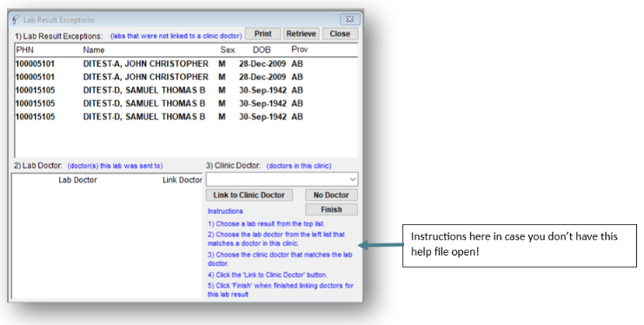Click the Print button
This screenshot has height=325, width=644.
coord(262,34)
